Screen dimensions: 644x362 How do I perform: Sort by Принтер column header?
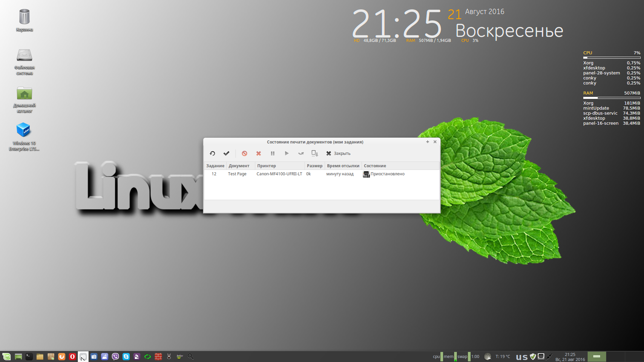[266, 166]
